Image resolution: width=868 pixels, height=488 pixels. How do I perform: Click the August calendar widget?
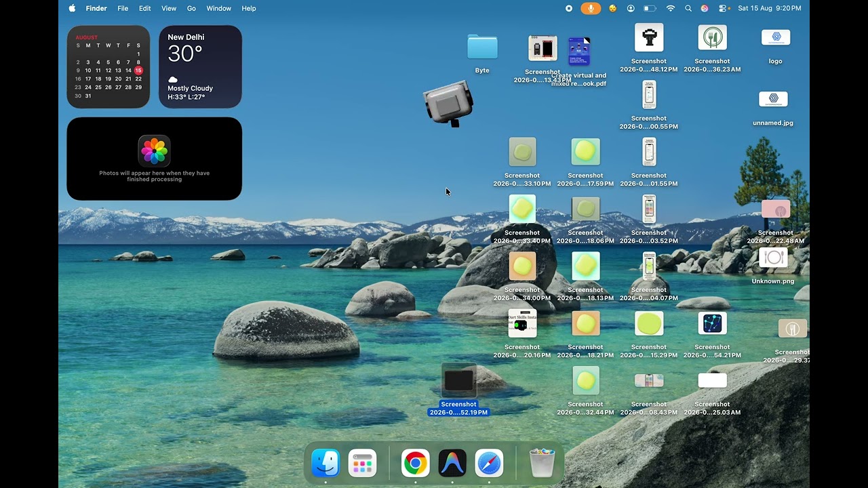point(108,67)
